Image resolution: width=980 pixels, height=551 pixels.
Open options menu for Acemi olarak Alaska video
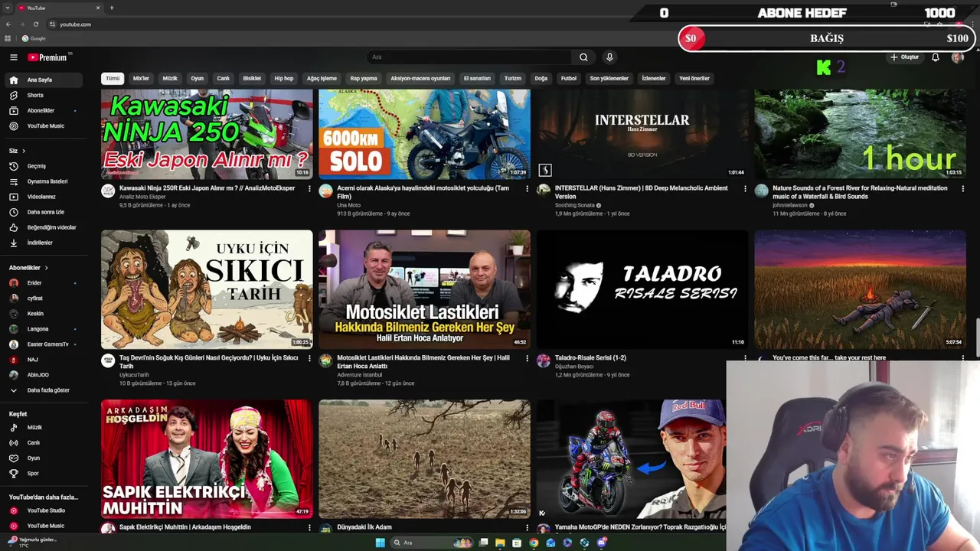527,188
